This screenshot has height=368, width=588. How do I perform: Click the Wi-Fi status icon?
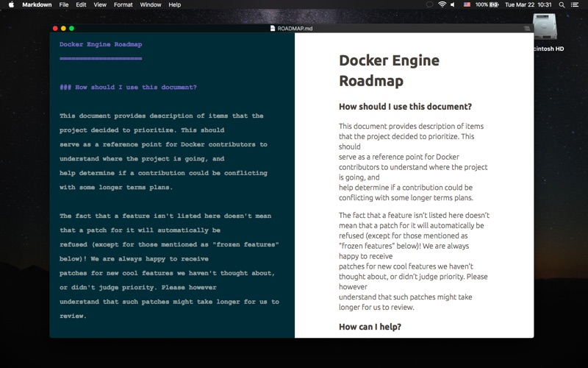[442, 4]
